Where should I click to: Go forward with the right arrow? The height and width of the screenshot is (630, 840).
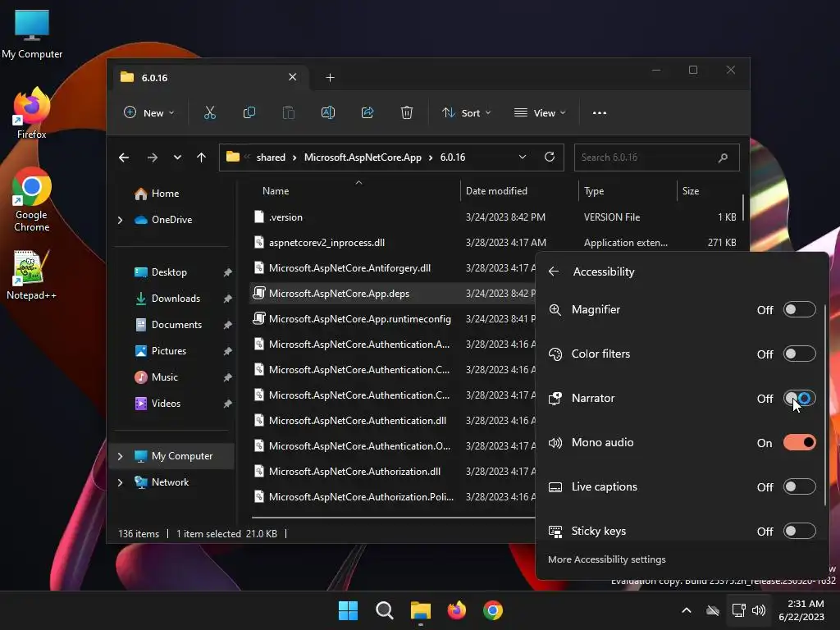point(152,157)
